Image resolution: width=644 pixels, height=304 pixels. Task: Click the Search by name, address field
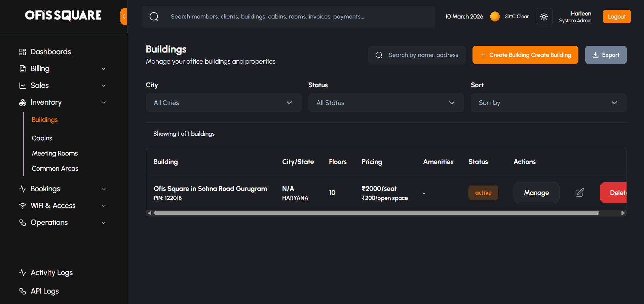point(423,55)
